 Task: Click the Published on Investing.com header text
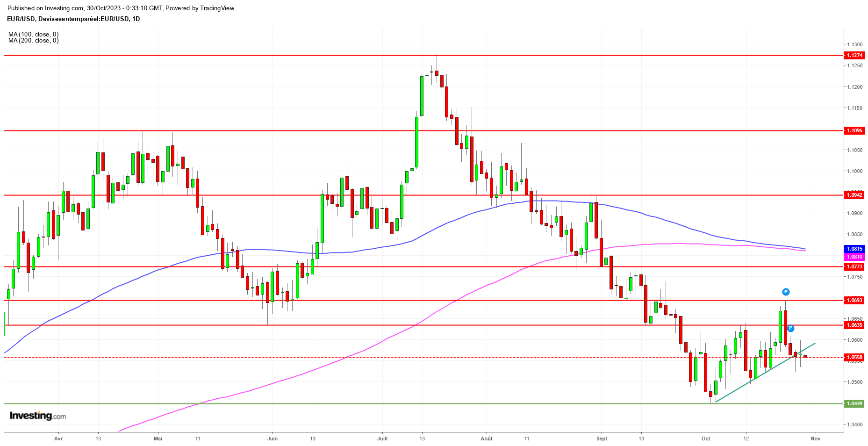coord(122,8)
